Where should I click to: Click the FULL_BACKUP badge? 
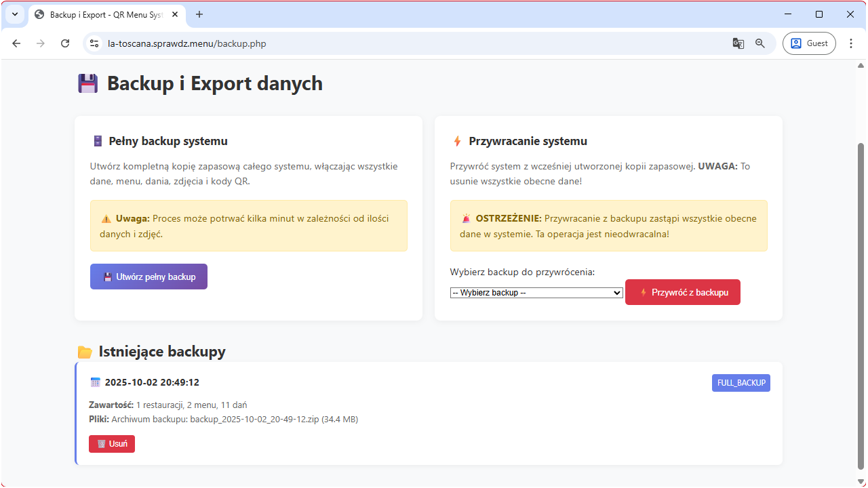741,382
